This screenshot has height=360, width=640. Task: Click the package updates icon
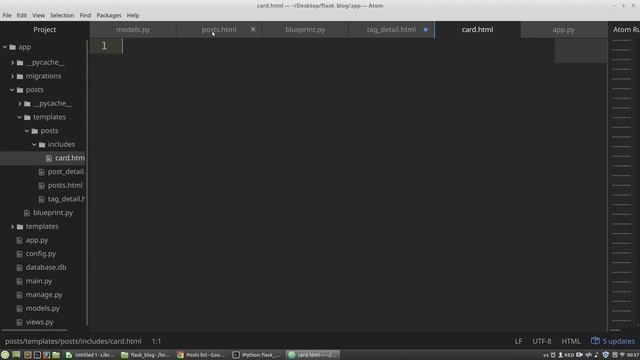point(595,341)
